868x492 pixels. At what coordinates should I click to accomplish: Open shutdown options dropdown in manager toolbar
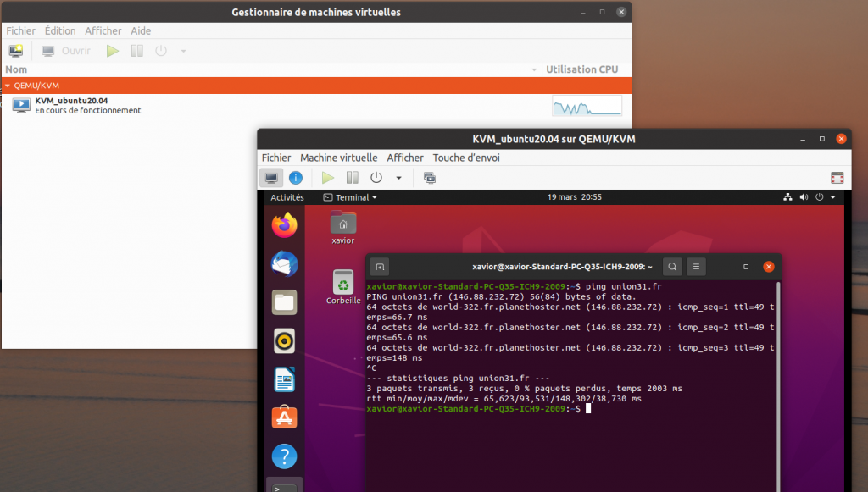[x=183, y=52]
